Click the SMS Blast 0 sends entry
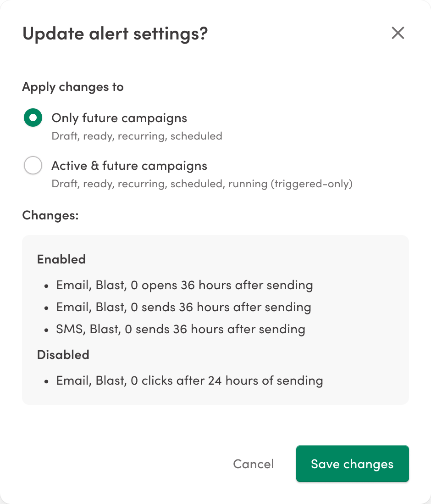 (x=181, y=329)
